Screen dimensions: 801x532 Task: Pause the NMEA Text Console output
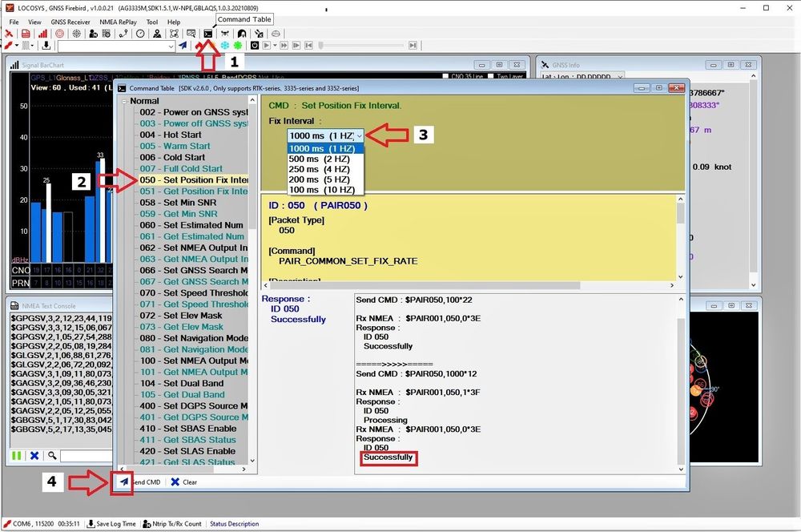[x=16, y=456]
